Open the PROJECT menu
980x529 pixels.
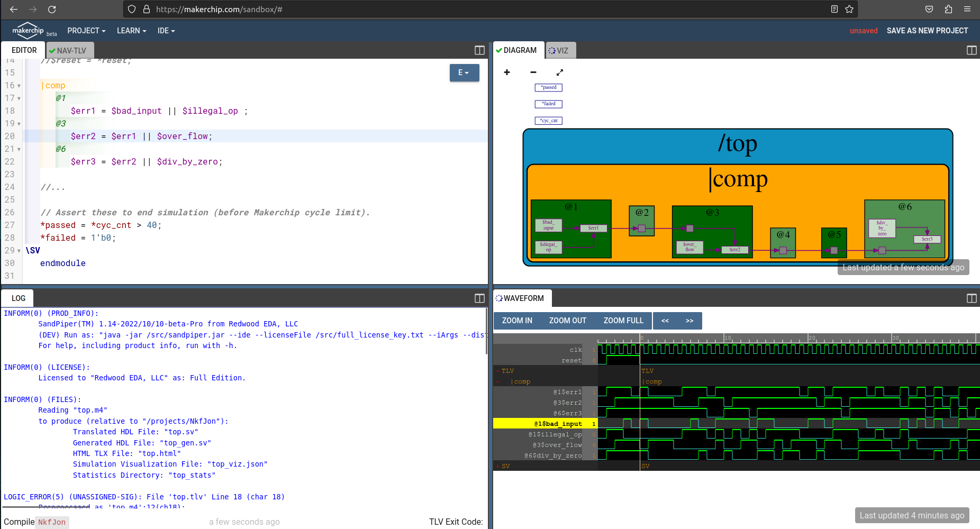(86, 31)
